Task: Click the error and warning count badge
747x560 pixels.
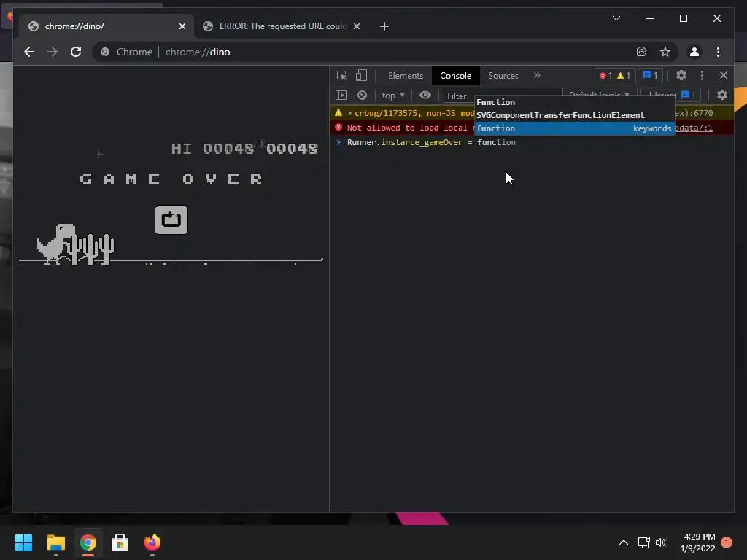Action: pos(614,75)
